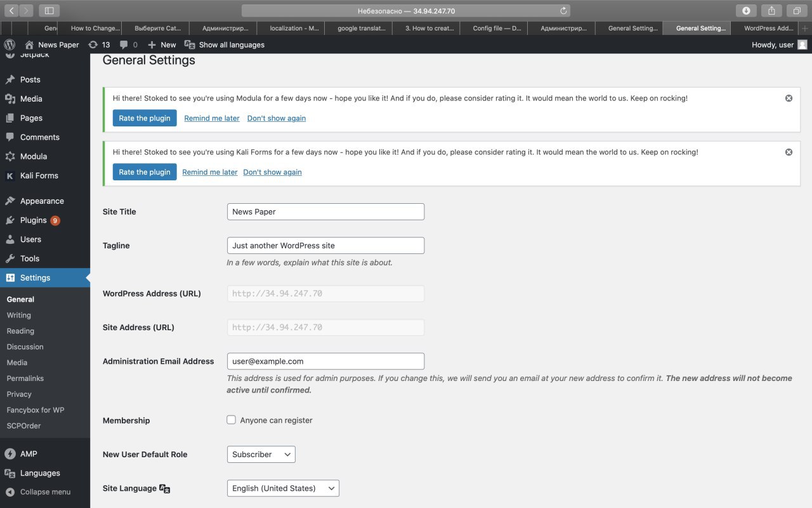Open the New content menu
The height and width of the screenshot is (508, 812).
click(162, 44)
